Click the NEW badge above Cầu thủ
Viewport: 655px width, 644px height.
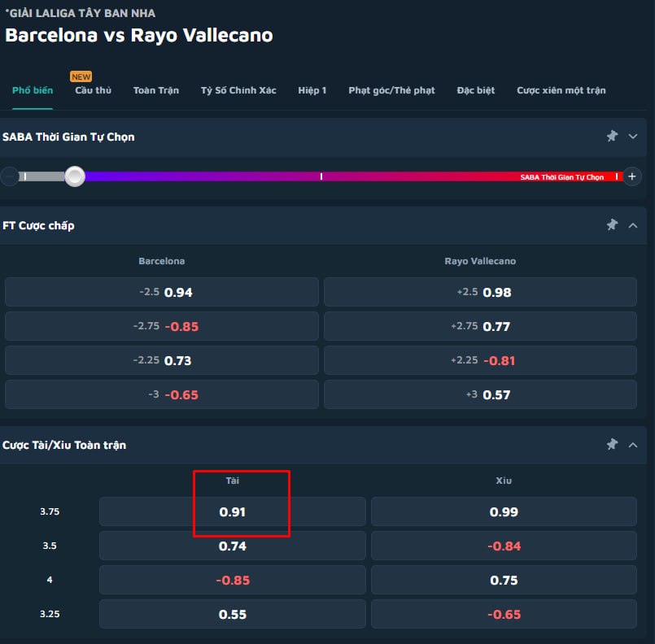(81, 76)
